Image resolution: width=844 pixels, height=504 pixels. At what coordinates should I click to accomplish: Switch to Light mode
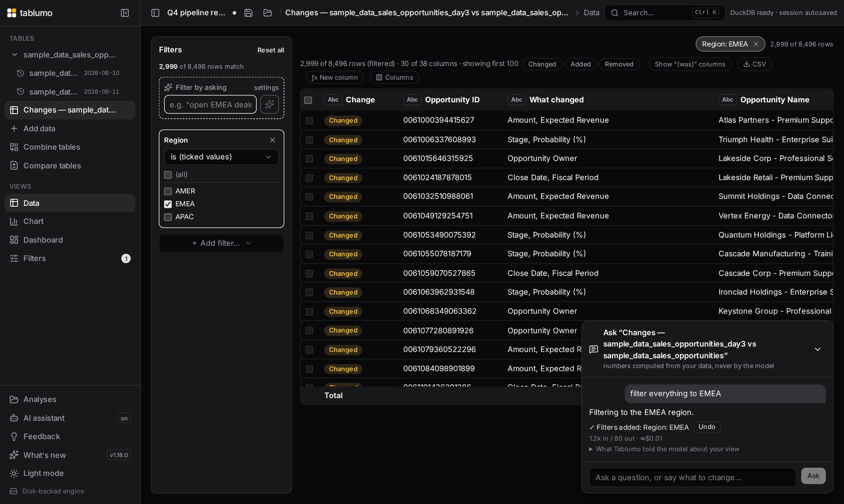pos(70,473)
